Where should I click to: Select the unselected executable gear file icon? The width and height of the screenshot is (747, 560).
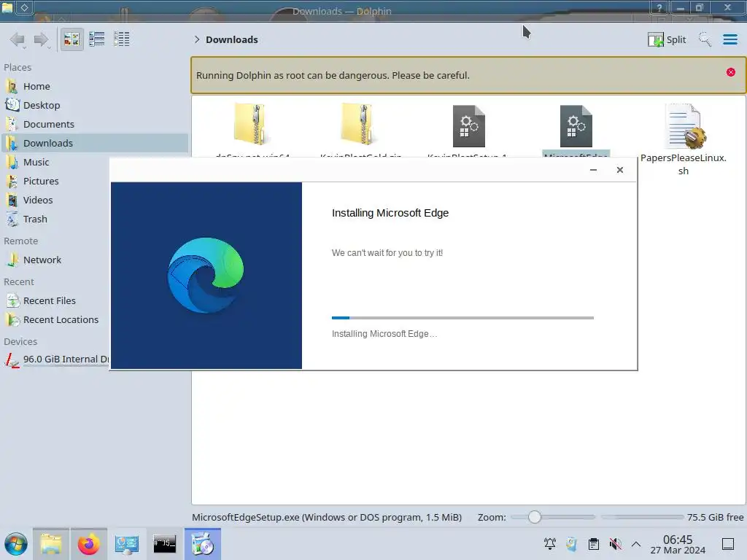tap(469, 125)
